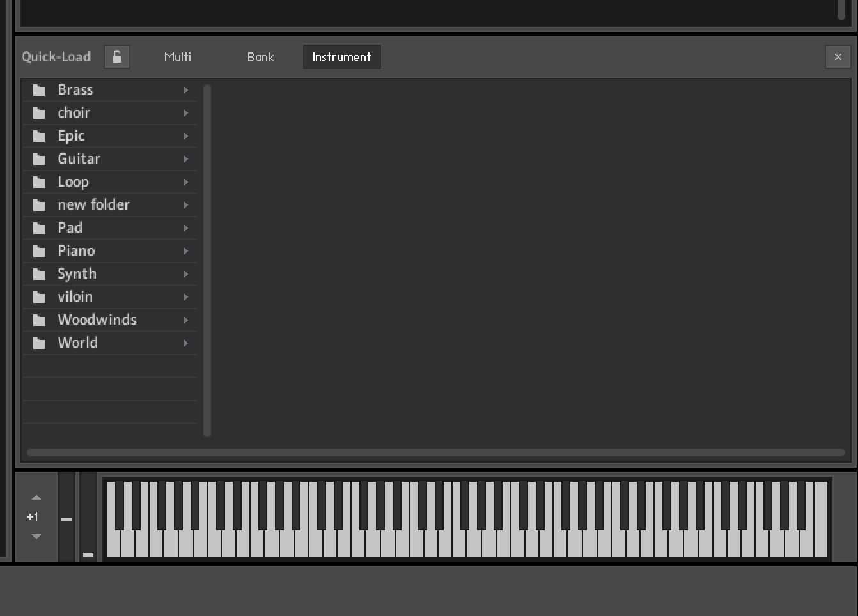Click the Epic folder icon

point(38,135)
